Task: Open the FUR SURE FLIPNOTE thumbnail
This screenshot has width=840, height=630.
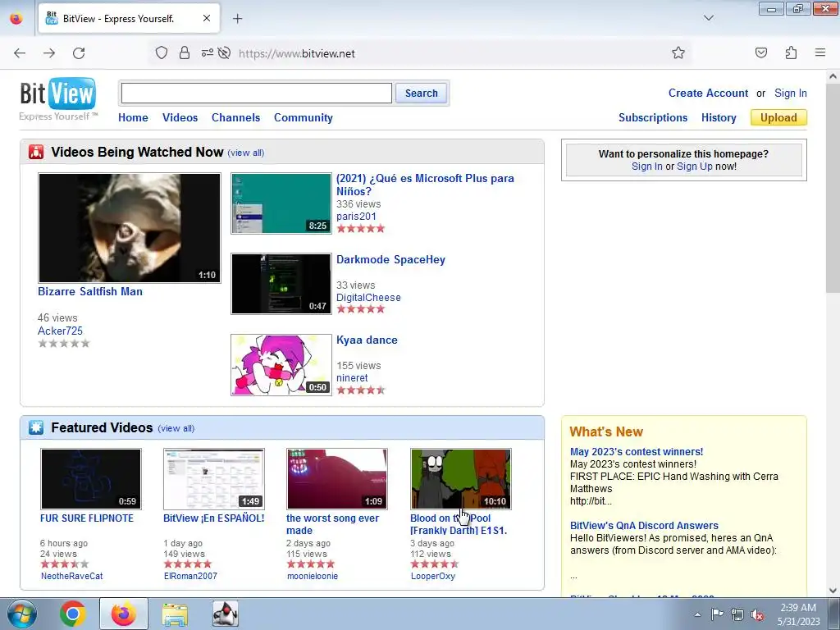Action: [91, 479]
